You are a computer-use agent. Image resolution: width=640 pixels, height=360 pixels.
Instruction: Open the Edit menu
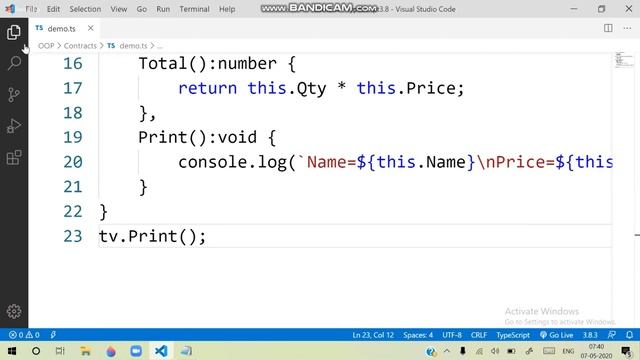point(53,9)
